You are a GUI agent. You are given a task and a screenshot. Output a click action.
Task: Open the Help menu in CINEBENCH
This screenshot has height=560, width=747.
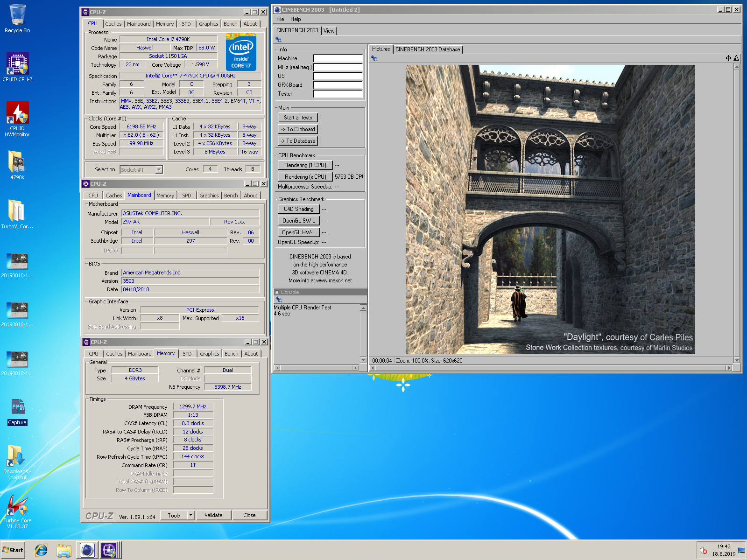[x=296, y=19]
